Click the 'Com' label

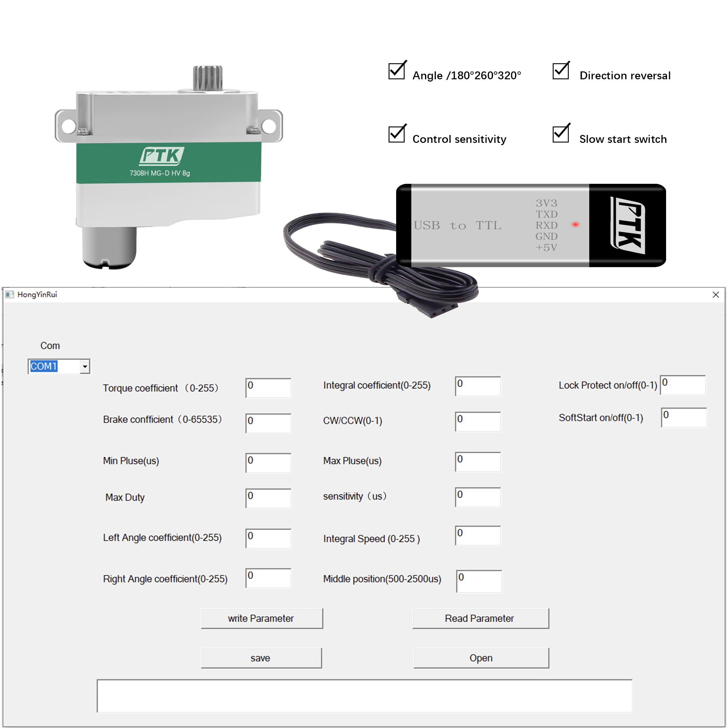(50, 346)
